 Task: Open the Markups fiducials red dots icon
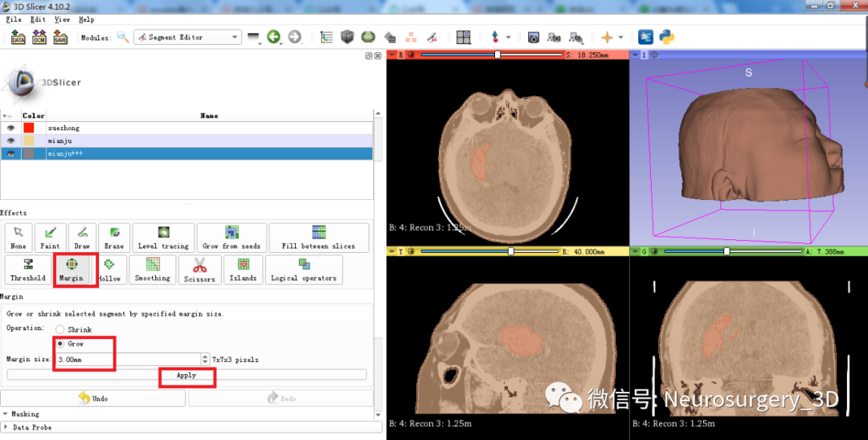411,37
